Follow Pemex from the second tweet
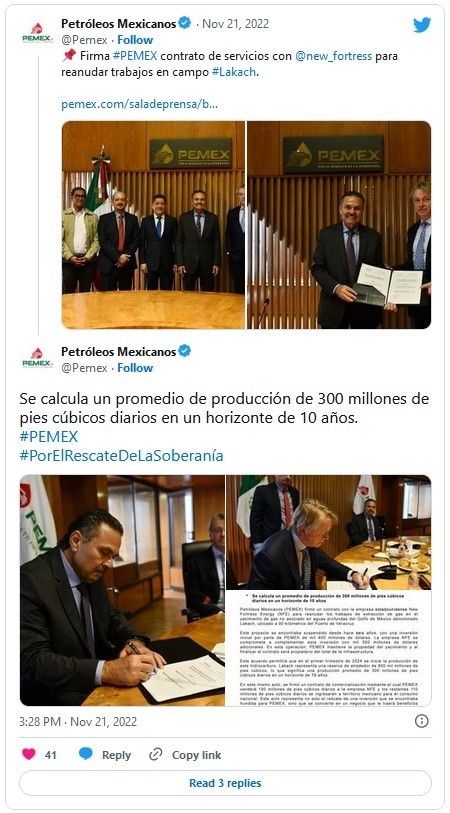Screen dimensions: 450x813 135,368
